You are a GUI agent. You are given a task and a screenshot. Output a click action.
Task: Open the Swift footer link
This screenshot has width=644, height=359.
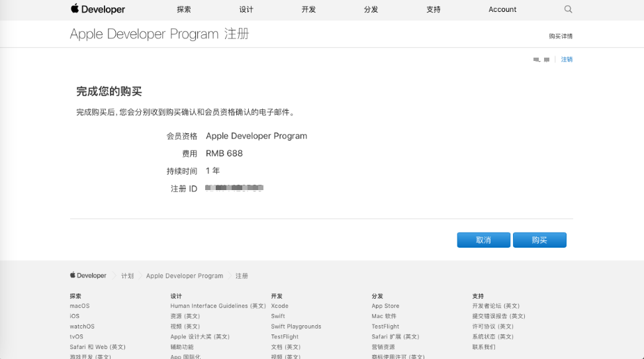coord(278,316)
